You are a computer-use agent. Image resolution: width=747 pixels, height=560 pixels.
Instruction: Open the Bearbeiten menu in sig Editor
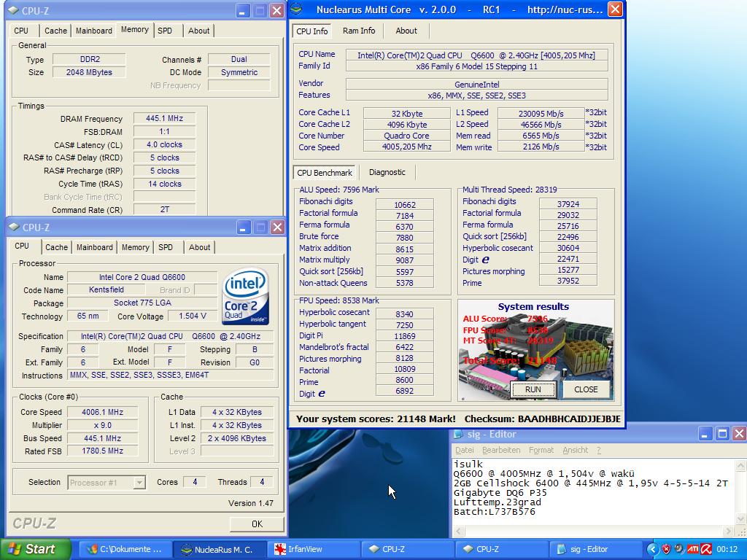[502, 450]
